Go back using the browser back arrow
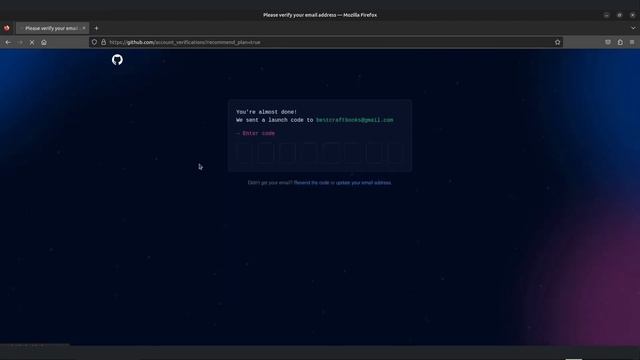 click(x=8, y=42)
